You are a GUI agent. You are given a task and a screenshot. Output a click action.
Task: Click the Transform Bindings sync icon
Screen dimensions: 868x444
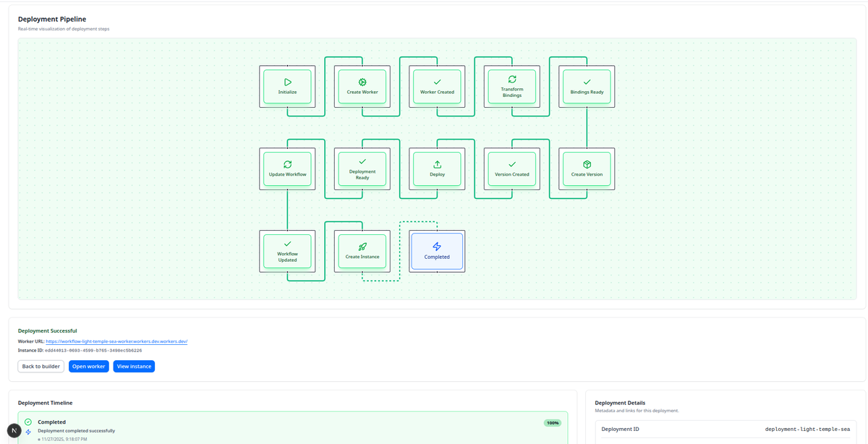point(511,81)
